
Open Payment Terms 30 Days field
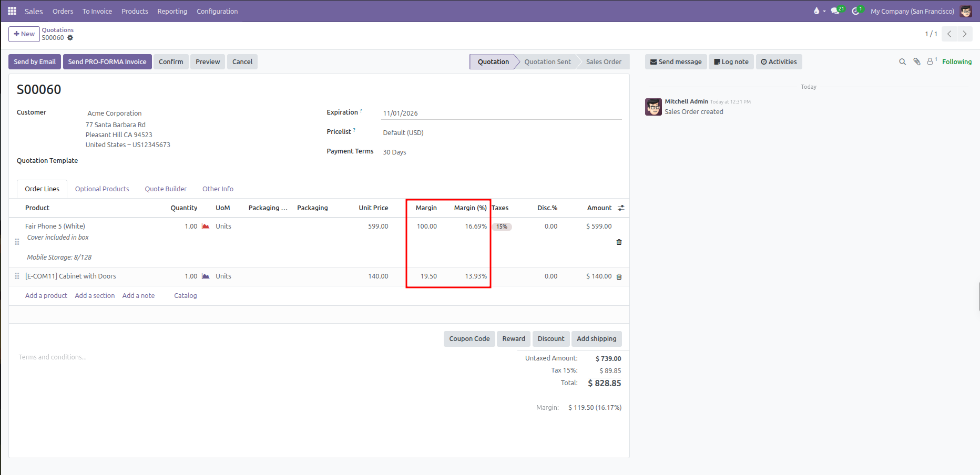[x=502, y=152]
